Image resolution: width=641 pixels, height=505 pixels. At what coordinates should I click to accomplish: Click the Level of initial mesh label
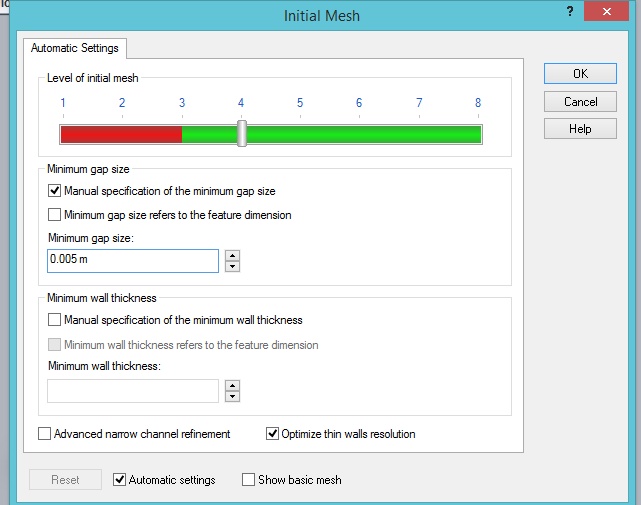click(x=93, y=78)
